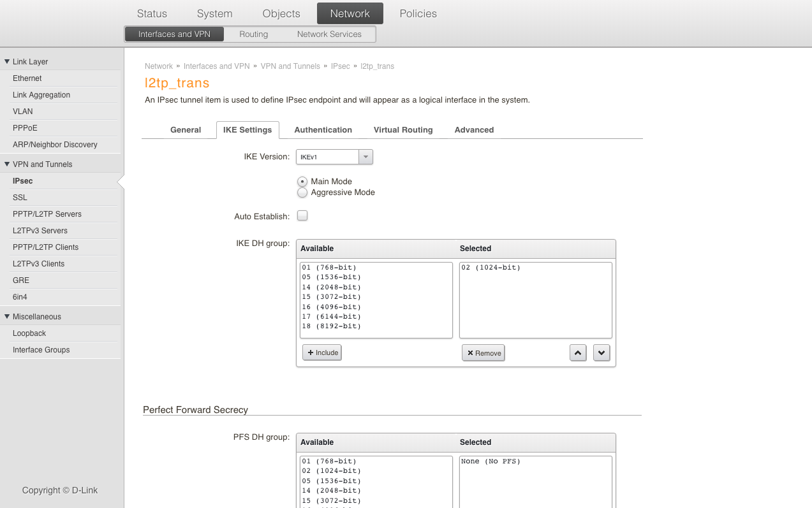Enable the Auto Establish checkbox
812x508 pixels.
point(302,216)
